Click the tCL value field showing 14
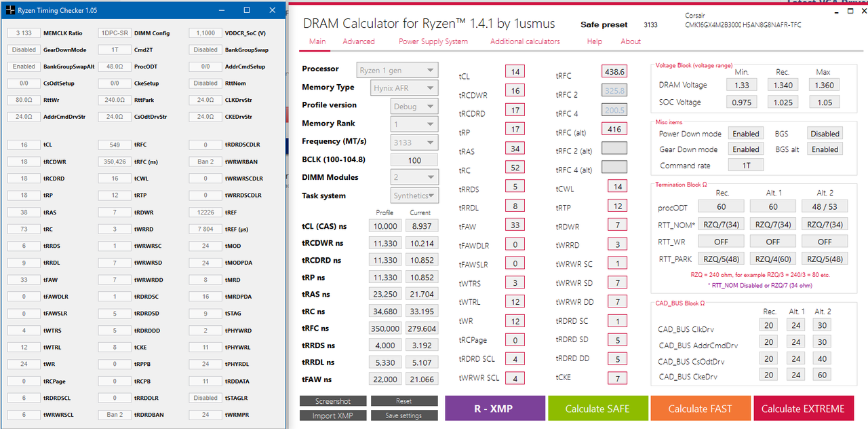The image size is (868, 429). pyautogui.click(x=515, y=72)
